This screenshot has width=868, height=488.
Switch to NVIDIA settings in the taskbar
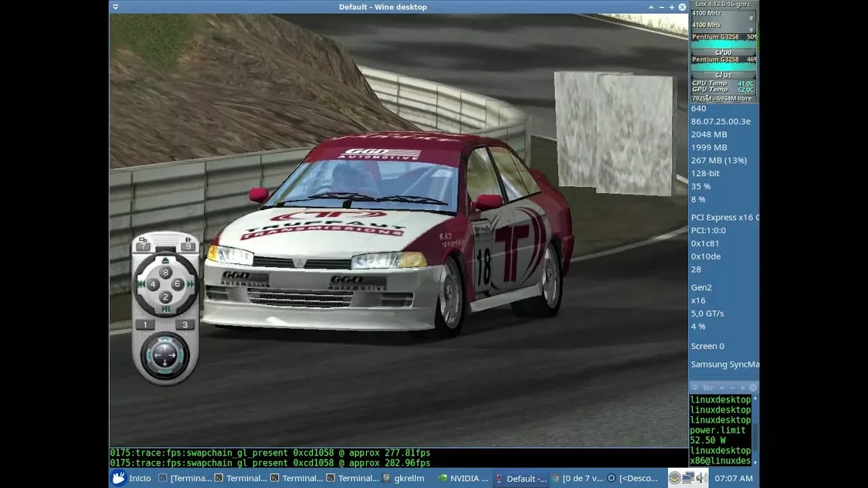coord(463,478)
